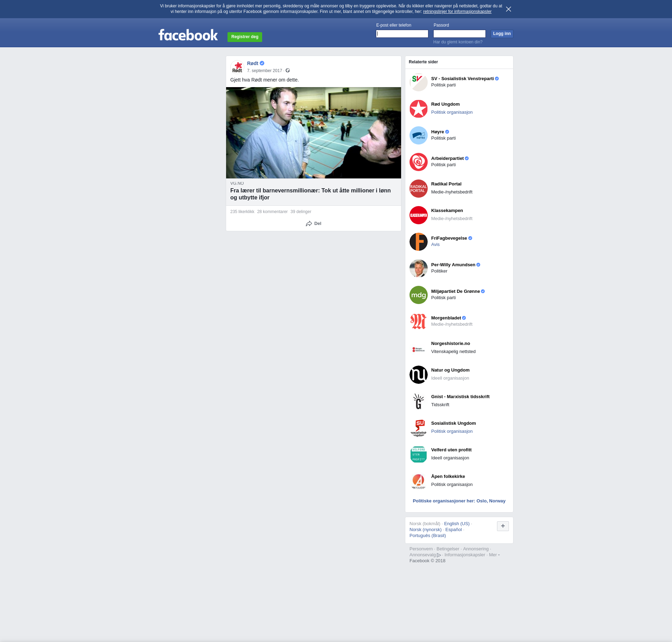Open 'Har du glemt kontoen din?' link
Image resolution: width=672 pixels, height=642 pixels.
pos(458,42)
